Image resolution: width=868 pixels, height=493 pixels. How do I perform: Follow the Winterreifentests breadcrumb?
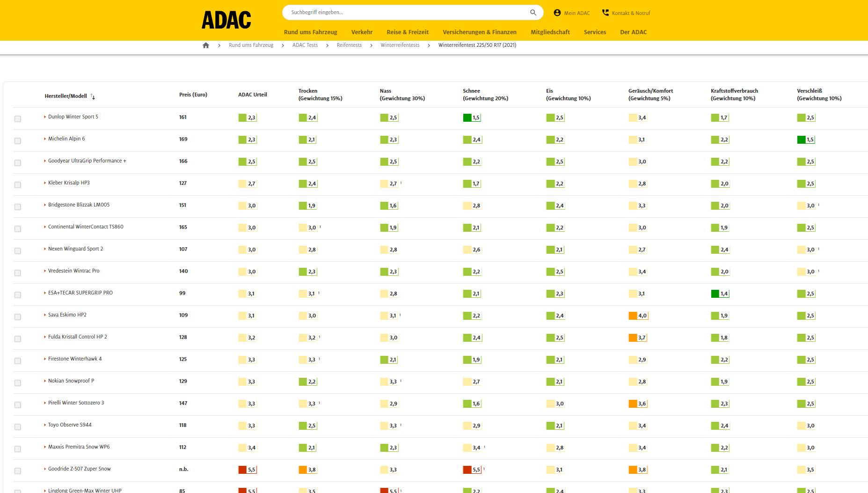coord(400,45)
